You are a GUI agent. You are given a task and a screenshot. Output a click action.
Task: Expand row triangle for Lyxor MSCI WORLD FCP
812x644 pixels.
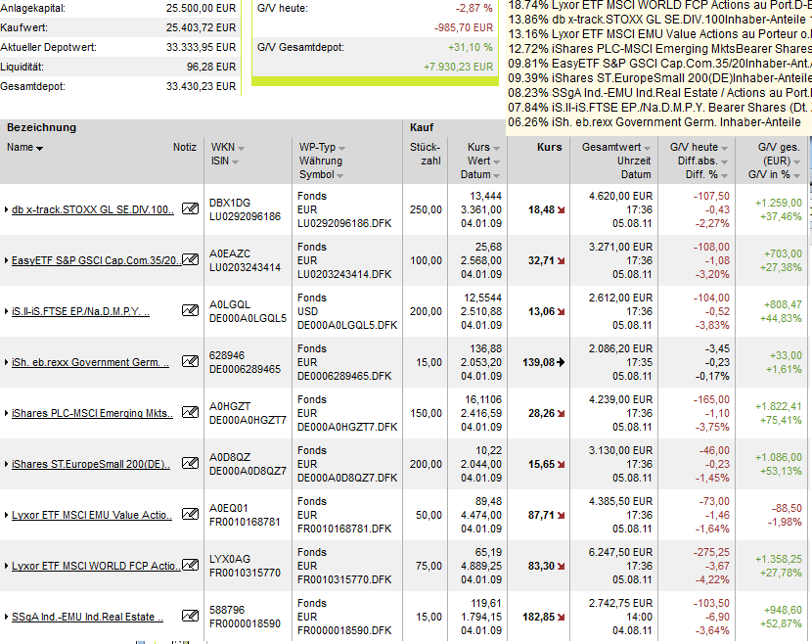(x=6, y=566)
